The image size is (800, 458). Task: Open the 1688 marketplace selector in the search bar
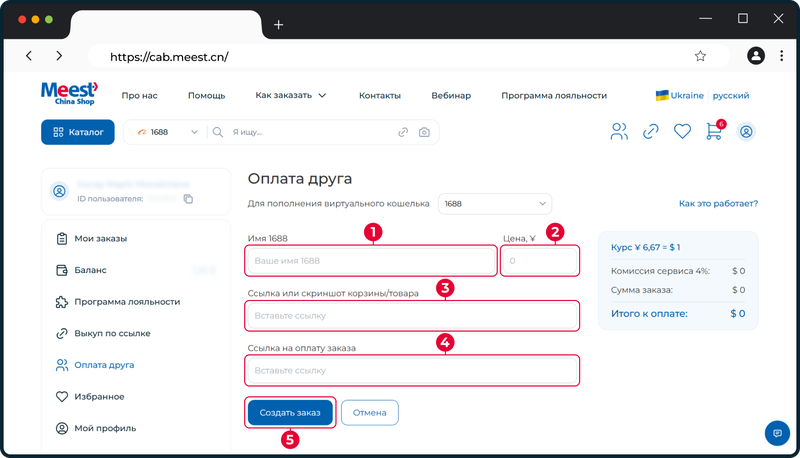point(167,132)
